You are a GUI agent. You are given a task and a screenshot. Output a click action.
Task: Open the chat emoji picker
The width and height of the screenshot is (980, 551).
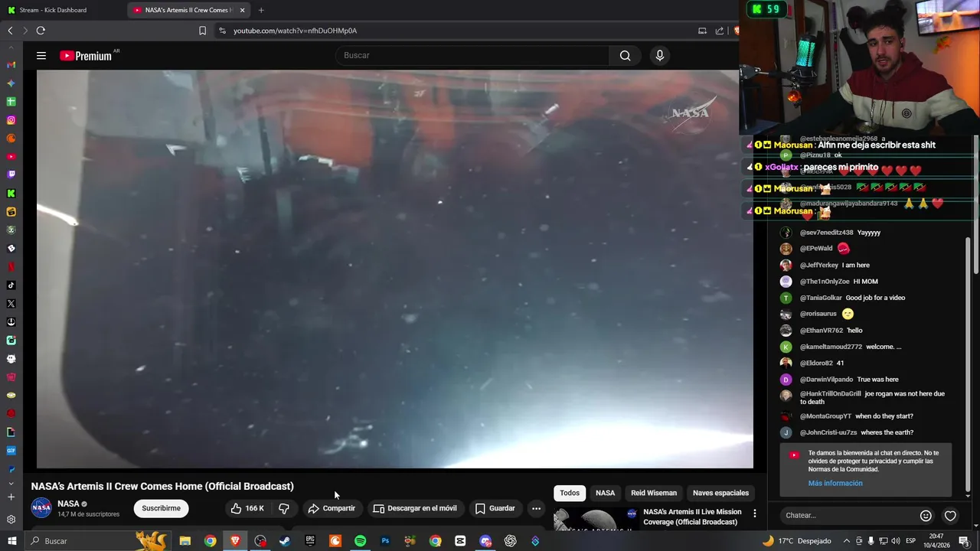926,516
